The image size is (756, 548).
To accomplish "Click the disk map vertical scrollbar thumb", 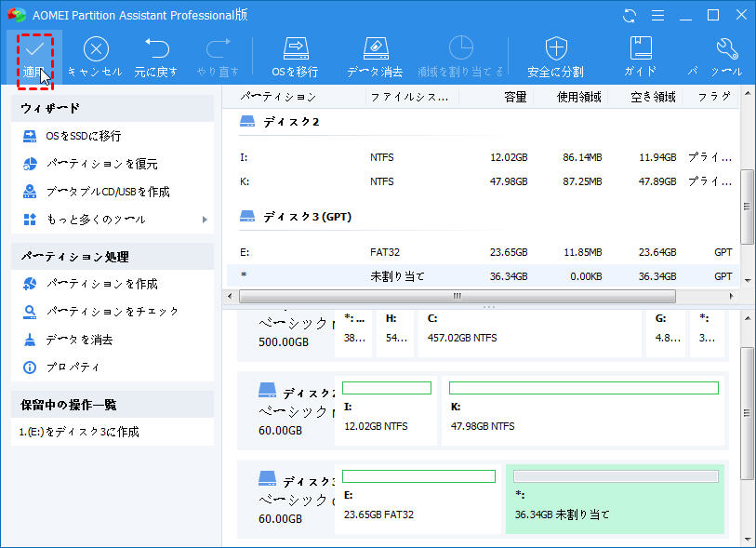I will pyautogui.click(x=747, y=413).
